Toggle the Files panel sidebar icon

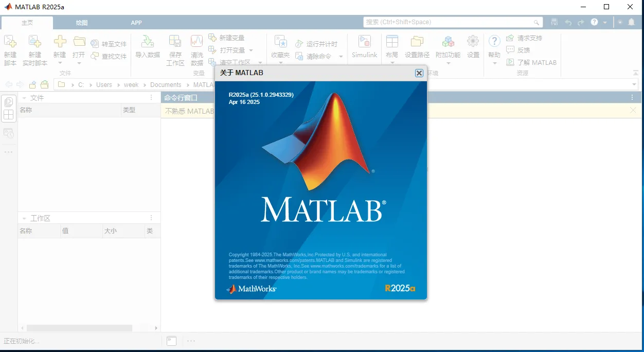tap(9, 102)
